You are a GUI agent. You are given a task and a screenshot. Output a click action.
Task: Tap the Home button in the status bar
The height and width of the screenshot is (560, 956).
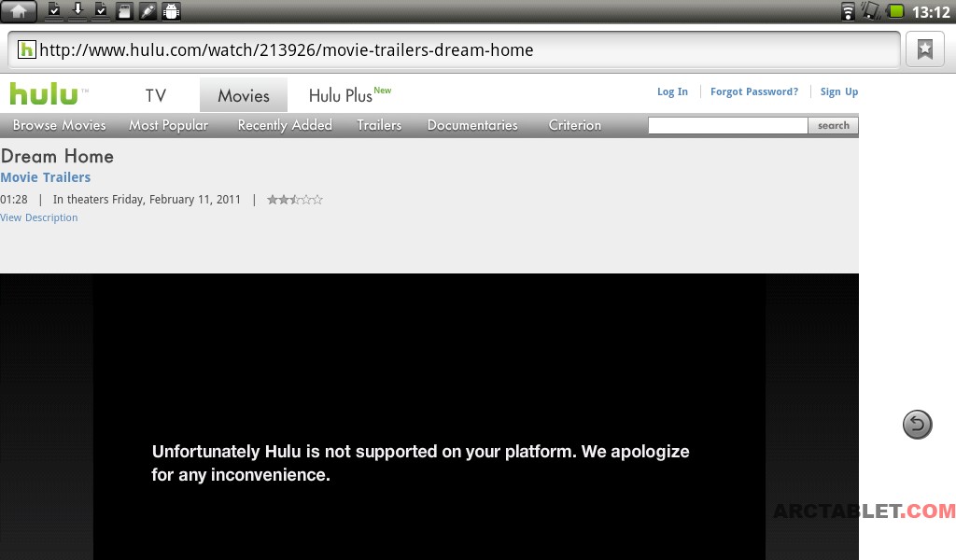click(19, 11)
